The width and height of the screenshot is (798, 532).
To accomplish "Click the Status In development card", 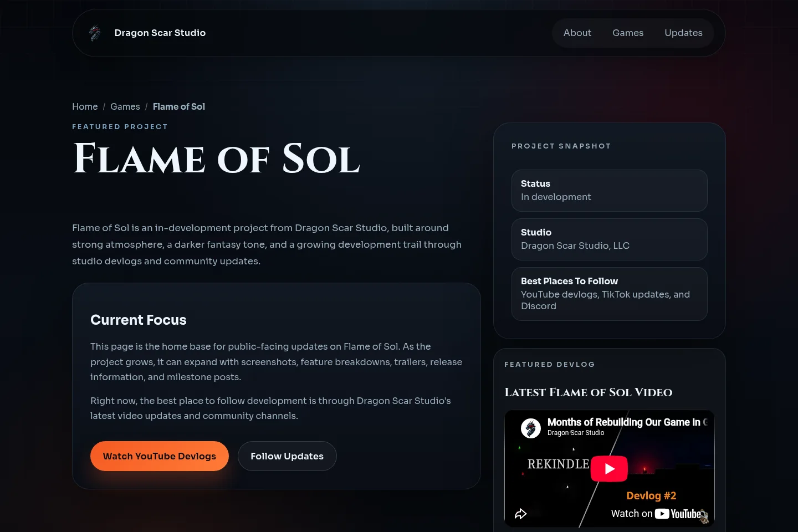I will (x=610, y=191).
